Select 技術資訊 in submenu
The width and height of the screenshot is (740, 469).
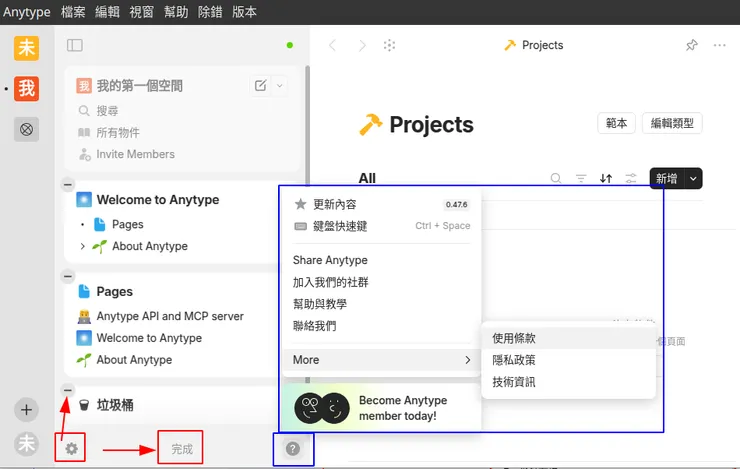tap(568, 382)
